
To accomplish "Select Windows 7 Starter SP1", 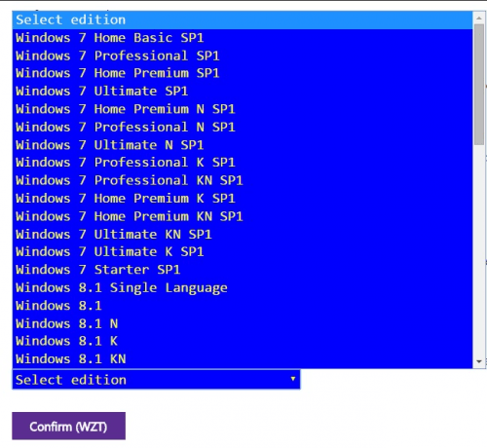I will (243, 270).
